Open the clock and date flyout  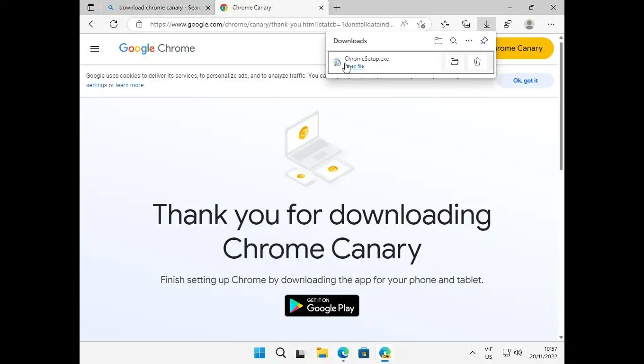pyautogui.click(x=544, y=353)
